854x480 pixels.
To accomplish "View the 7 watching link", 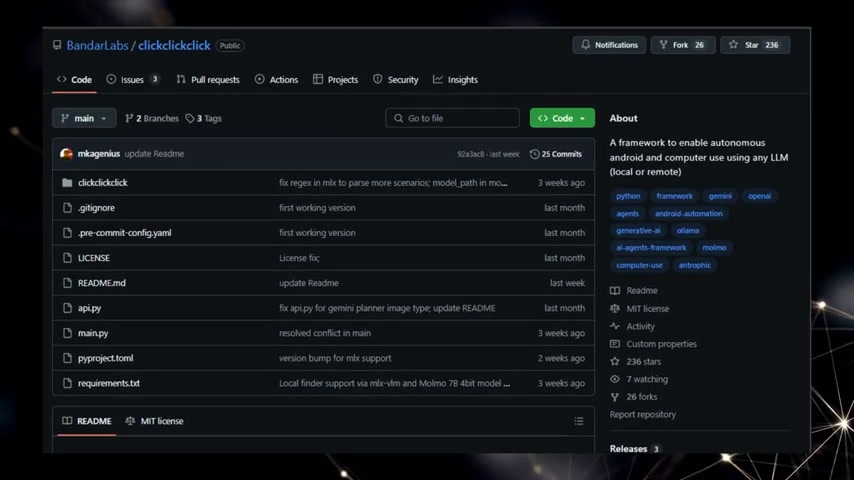I will pyautogui.click(x=639, y=379).
